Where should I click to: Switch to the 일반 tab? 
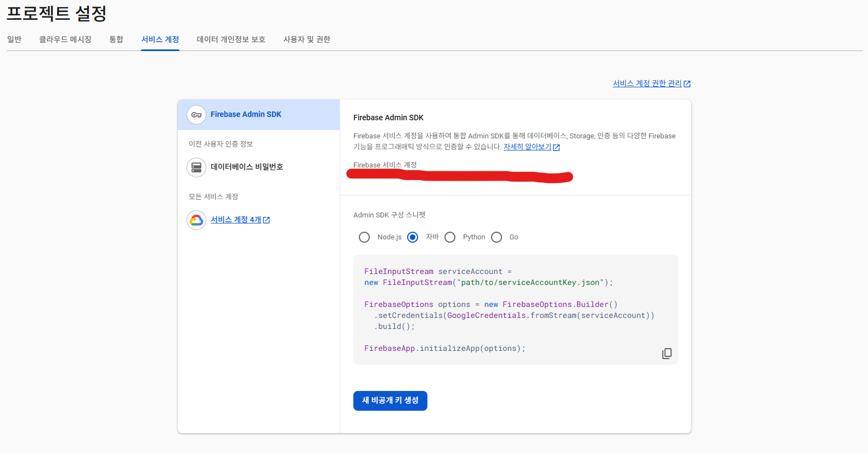pyautogui.click(x=14, y=40)
